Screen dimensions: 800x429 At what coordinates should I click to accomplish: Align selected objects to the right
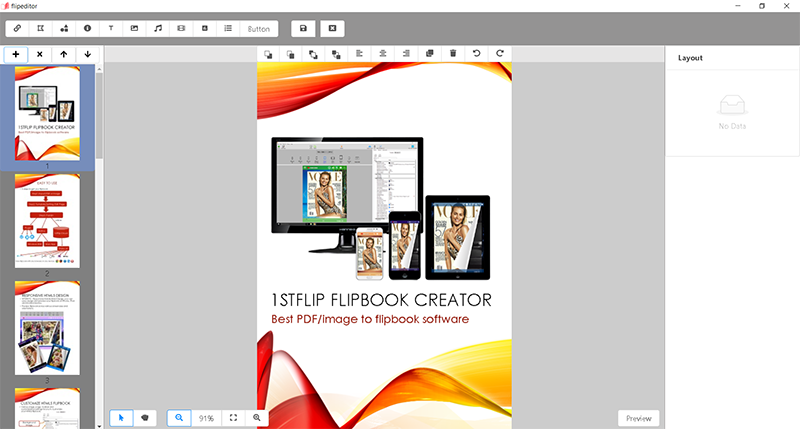[x=406, y=54]
